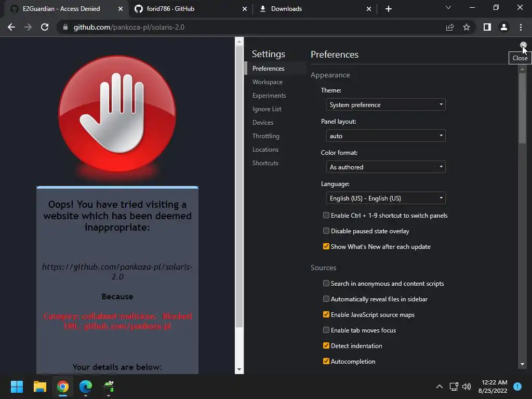Image resolution: width=532 pixels, height=399 pixels.
Task: Click the blocked page scrollbar thumb
Action: [x=239, y=187]
